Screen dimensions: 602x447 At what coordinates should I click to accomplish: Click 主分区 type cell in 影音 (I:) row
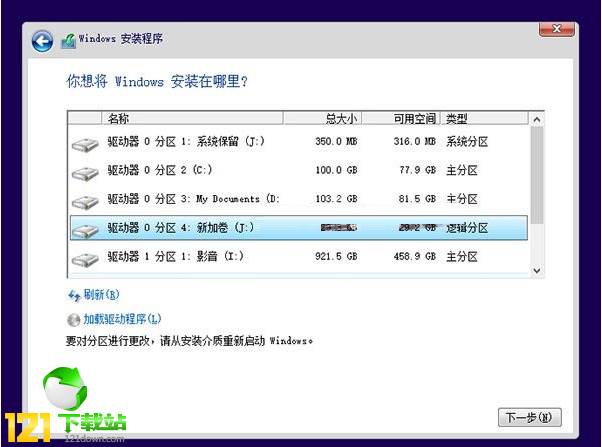click(462, 257)
